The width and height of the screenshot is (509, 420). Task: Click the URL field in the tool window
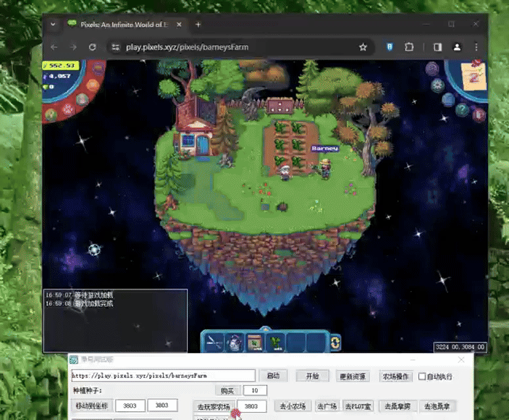[x=163, y=376]
